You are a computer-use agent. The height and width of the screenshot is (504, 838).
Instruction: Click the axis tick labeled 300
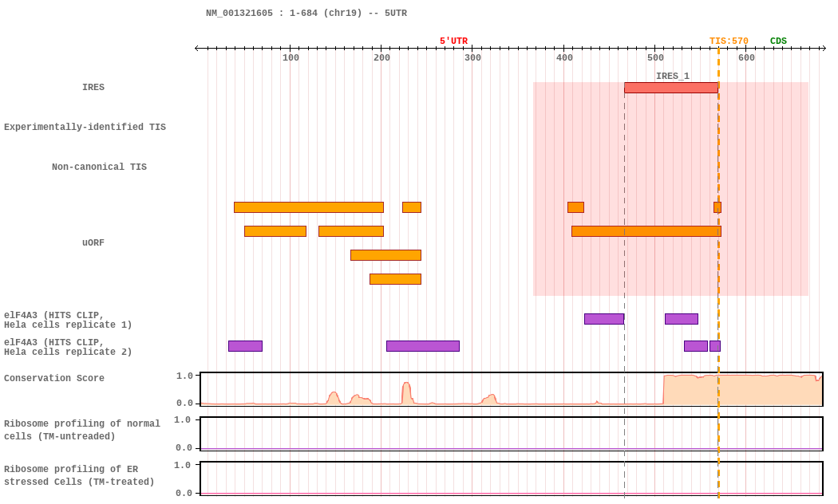(x=472, y=57)
